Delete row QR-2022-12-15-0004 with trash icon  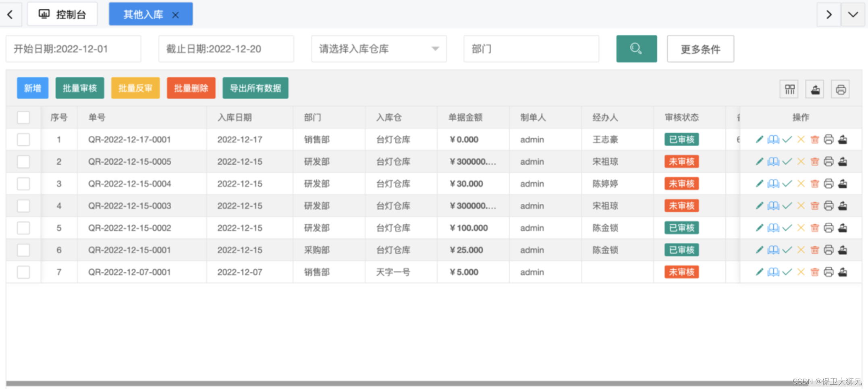point(814,184)
